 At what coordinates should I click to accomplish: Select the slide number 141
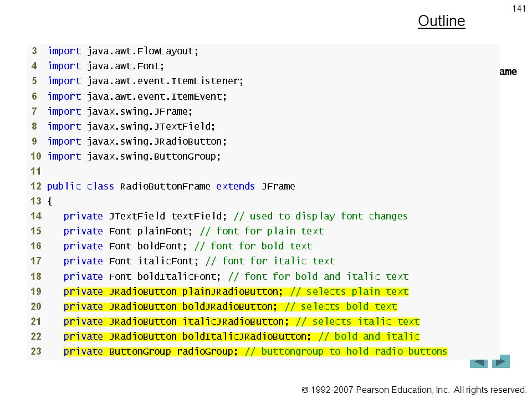519,8
